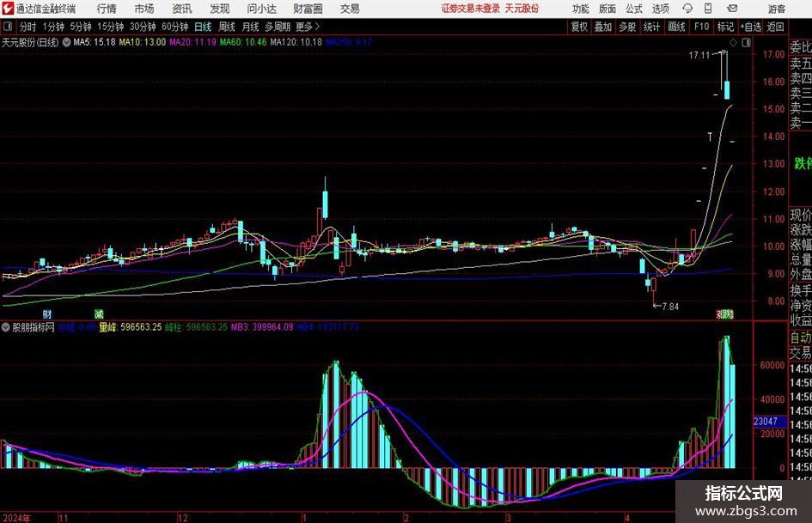This screenshot has width=812, height=523.
Task: Toggle the side panel icon at chart top-right
Action: (x=746, y=43)
